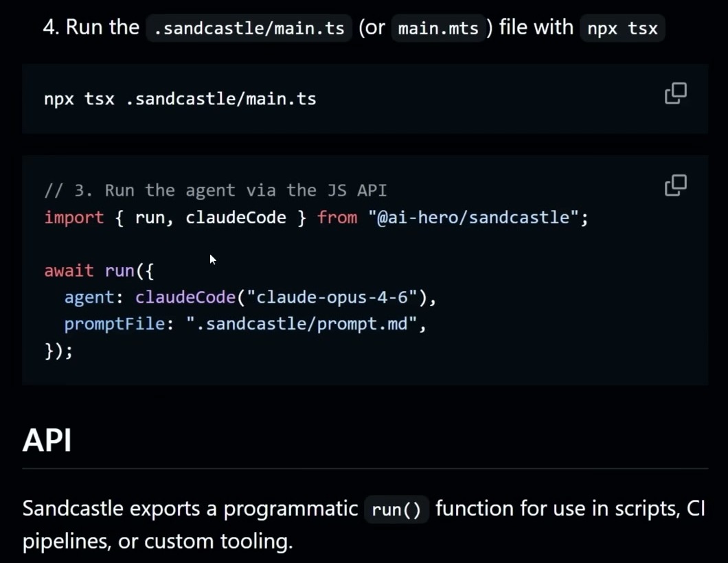
Task: Click the comment "// 3. Run the agent via the JS API"
Action: pos(216,190)
